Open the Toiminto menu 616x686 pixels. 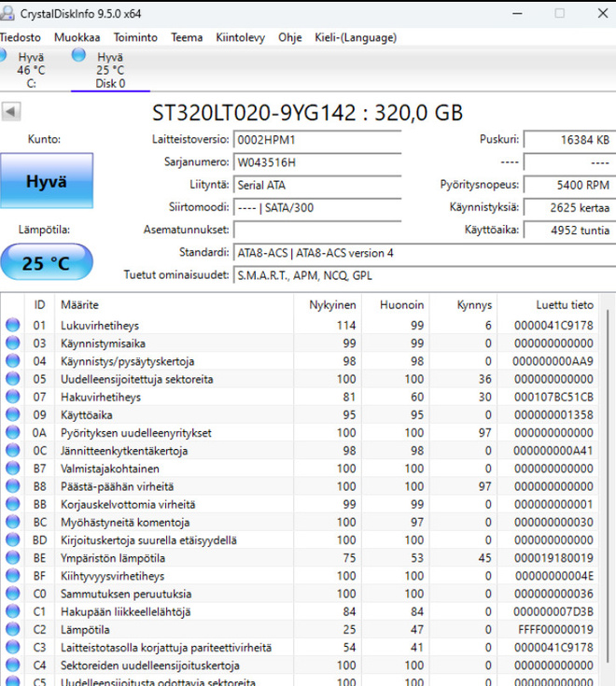click(x=135, y=37)
